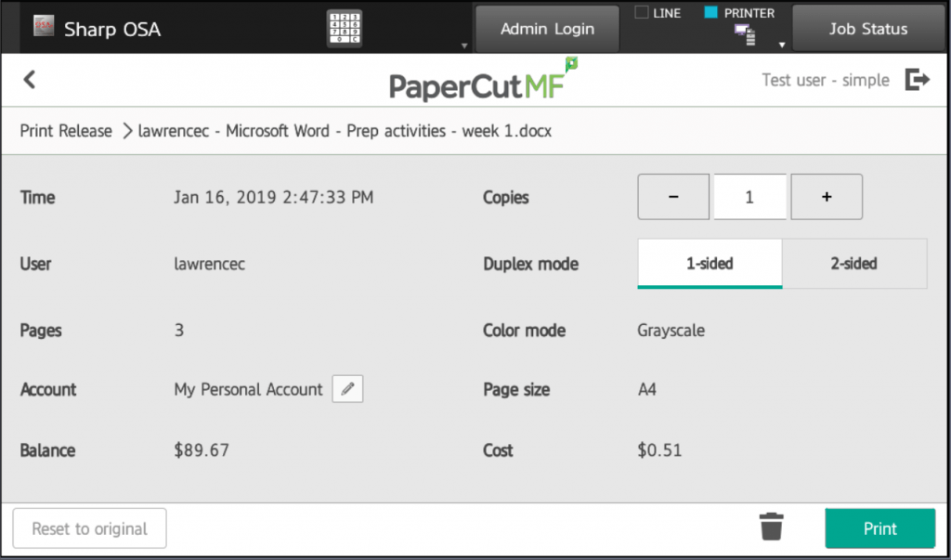
Task: Click the cost value '$0.51'
Action: point(659,450)
